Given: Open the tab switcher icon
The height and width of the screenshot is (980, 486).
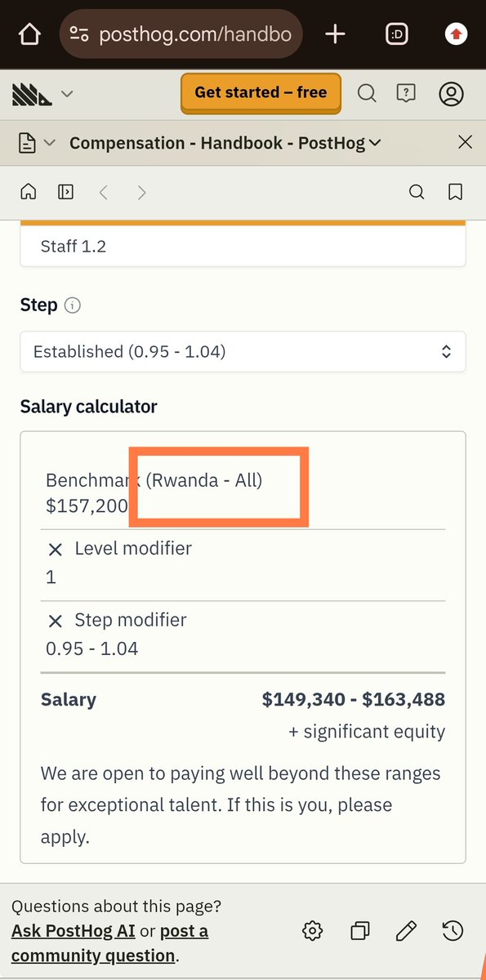Looking at the screenshot, I should (x=397, y=33).
